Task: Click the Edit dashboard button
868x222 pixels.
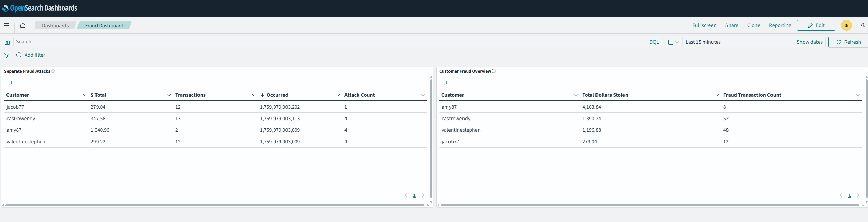Action: click(x=816, y=25)
